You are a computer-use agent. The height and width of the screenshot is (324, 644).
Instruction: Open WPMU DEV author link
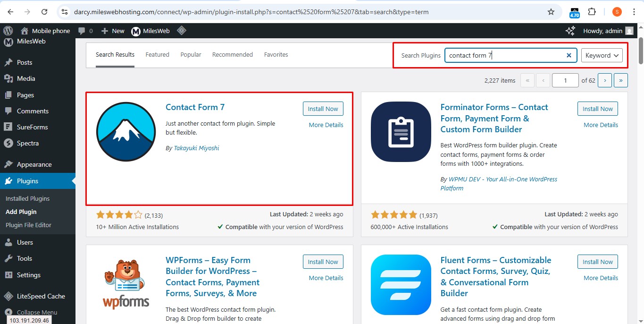pyautogui.click(x=499, y=184)
